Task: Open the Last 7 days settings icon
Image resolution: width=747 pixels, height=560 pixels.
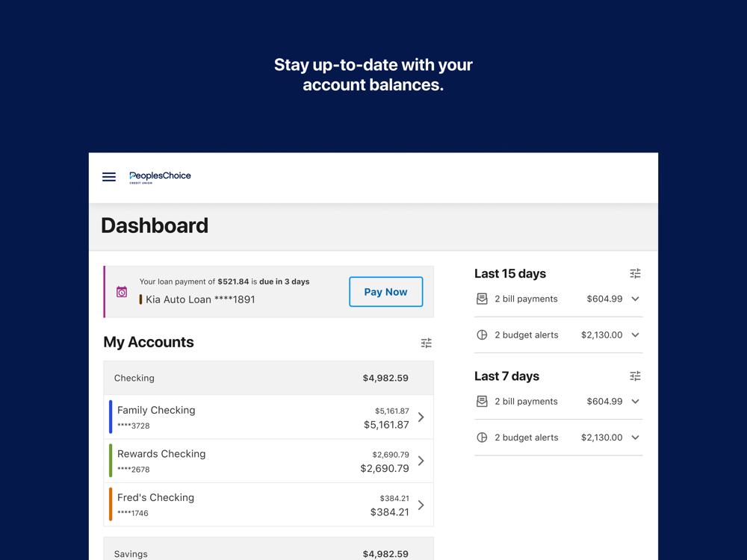Action: click(635, 376)
